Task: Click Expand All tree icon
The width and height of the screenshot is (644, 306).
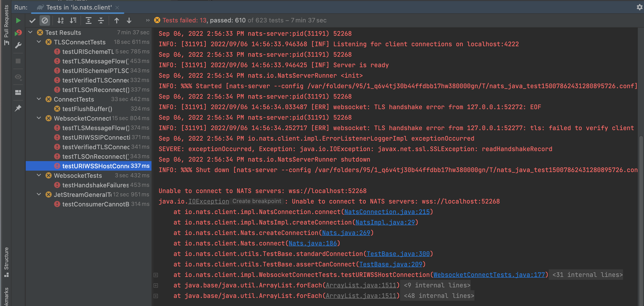Action: (x=89, y=20)
